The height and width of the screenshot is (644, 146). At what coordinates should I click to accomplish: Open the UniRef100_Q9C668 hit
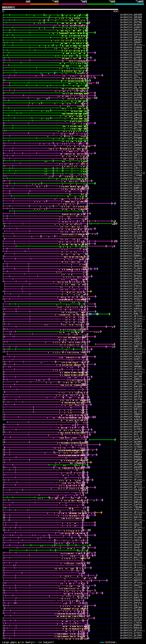(131, 15)
